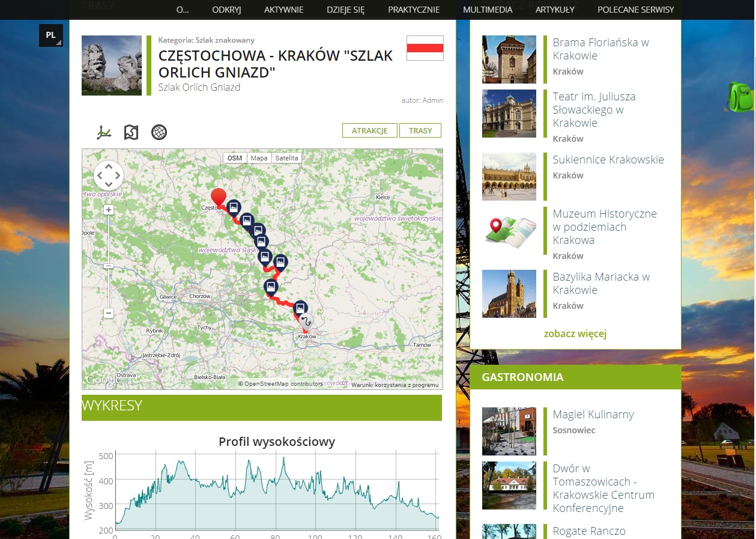Click the folded map icon above the map
Image resolution: width=756 pixels, height=539 pixels.
[131, 132]
